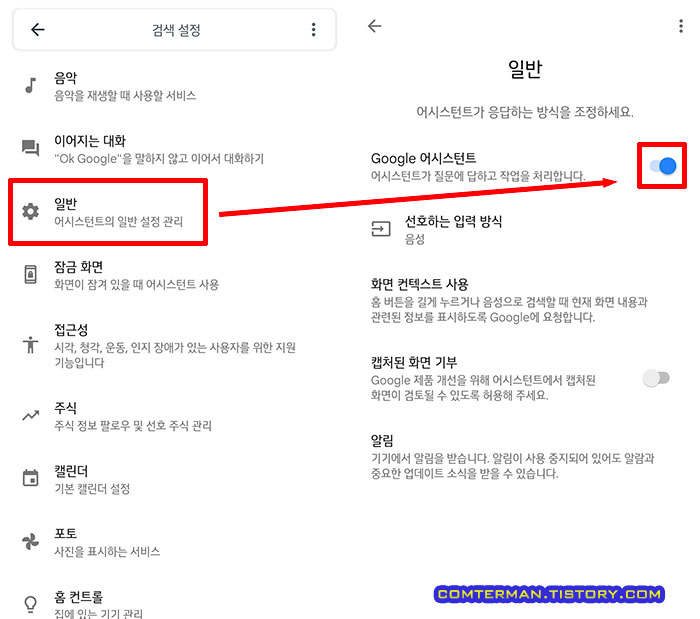This screenshot has width=700, height=619.
Task: Tap the music note icon
Action: point(30,85)
